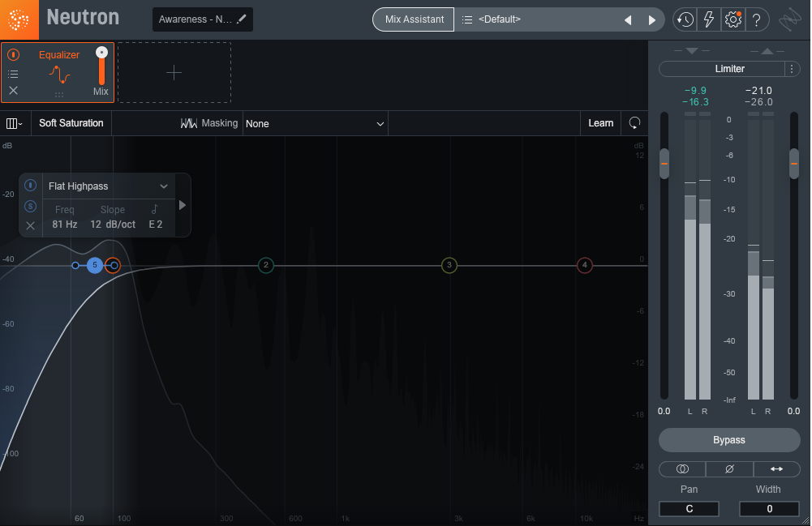Adjust the input gain slider
The height and width of the screenshot is (526, 812).
(664, 164)
